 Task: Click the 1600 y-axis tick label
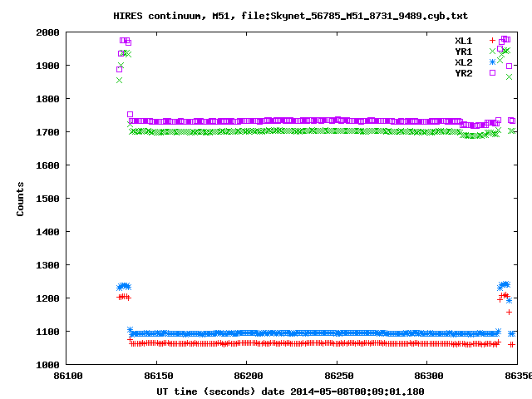click(x=47, y=165)
